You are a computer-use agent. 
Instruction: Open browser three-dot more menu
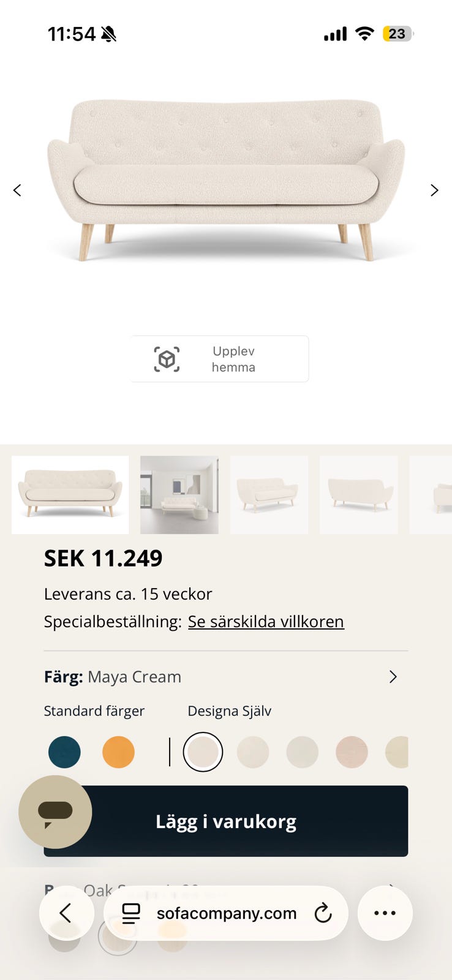tap(385, 913)
